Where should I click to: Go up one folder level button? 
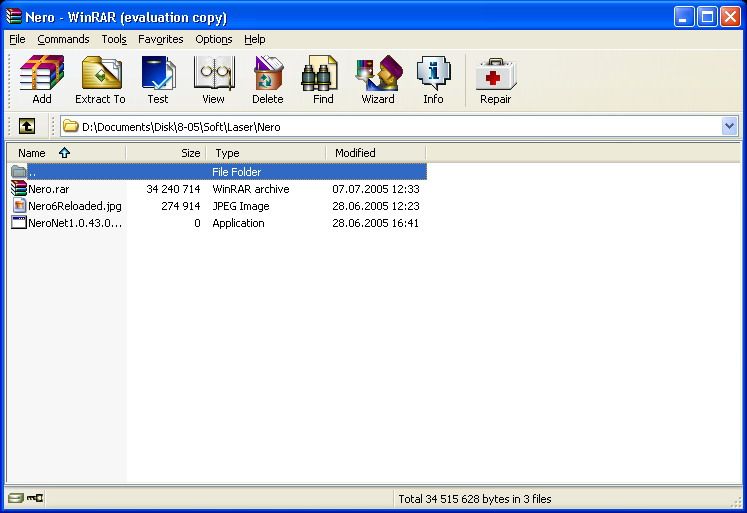[27, 126]
